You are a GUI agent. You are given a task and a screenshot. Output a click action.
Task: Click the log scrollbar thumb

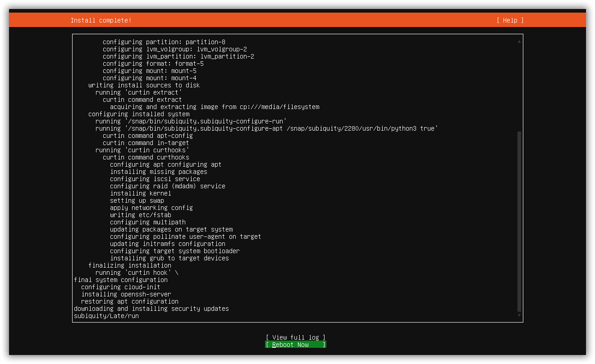pos(519,222)
